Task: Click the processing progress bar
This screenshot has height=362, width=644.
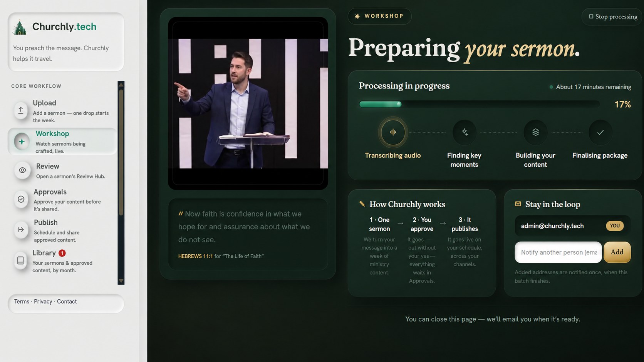Action: [479, 104]
